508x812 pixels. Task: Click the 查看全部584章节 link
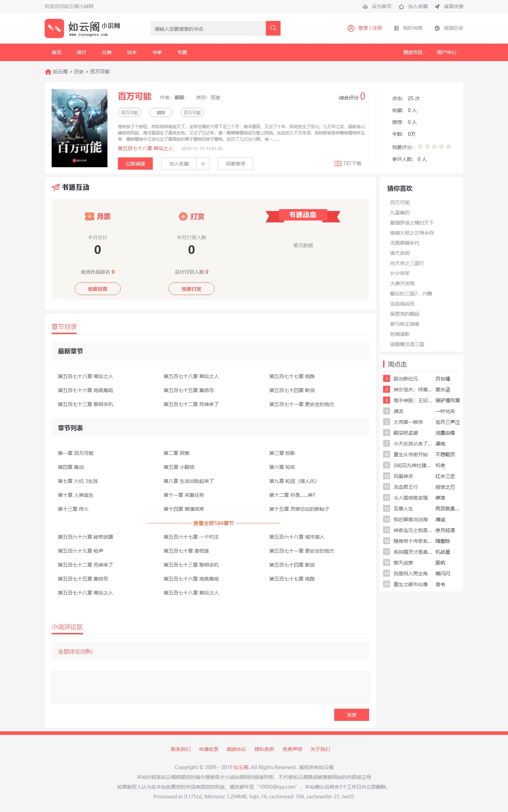214,523
